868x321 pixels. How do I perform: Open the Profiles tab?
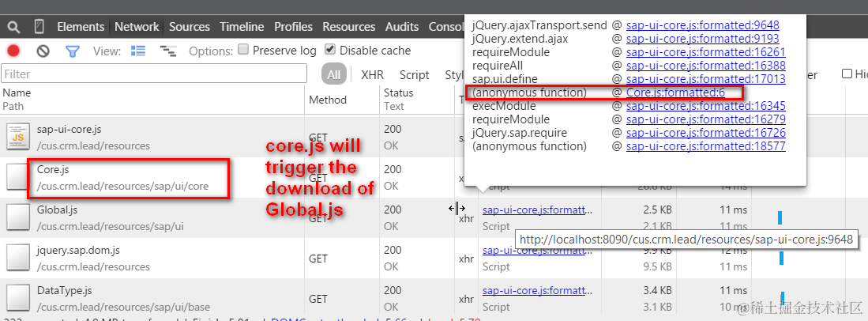(x=293, y=27)
